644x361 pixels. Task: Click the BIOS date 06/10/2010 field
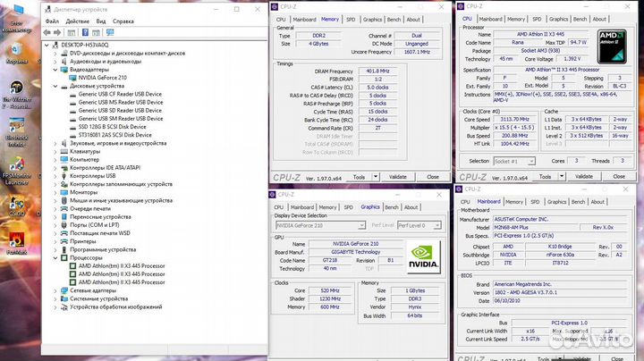(562, 301)
